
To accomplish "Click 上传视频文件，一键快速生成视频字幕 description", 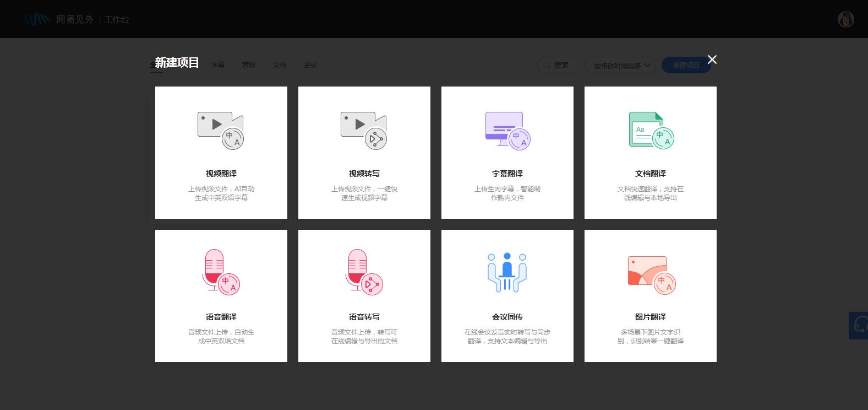I will pos(364,193).
